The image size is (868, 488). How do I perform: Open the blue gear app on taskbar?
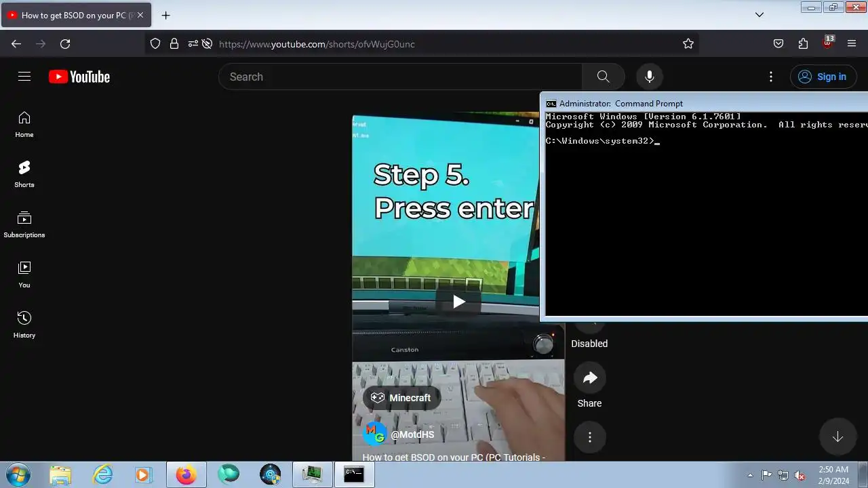[x=270, y=474]
